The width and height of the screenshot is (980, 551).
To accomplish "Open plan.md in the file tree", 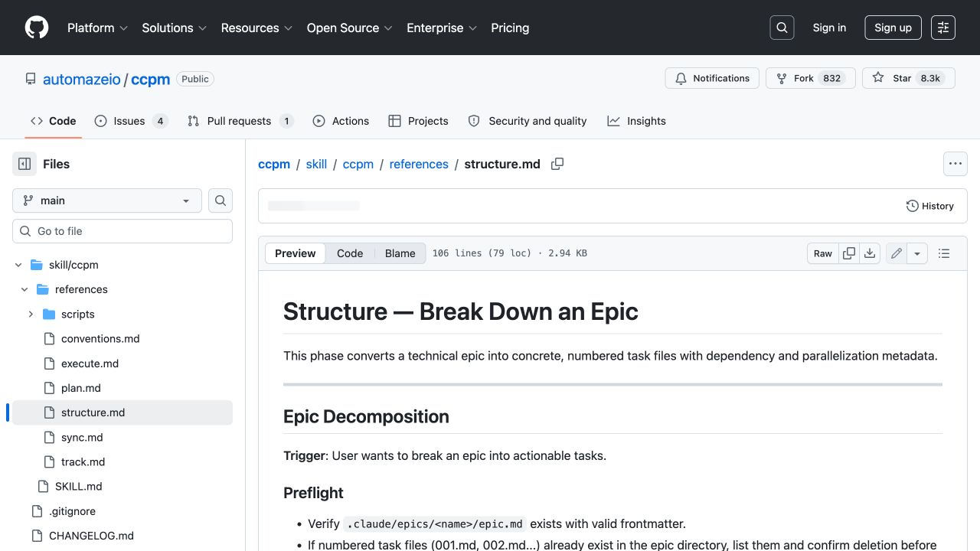I will [x=81, y=388].
